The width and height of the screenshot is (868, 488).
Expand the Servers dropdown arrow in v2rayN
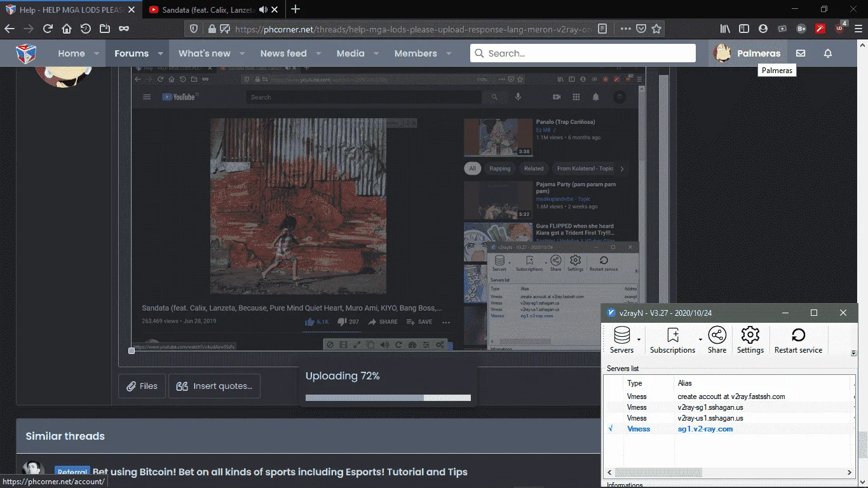coord(639,339)
